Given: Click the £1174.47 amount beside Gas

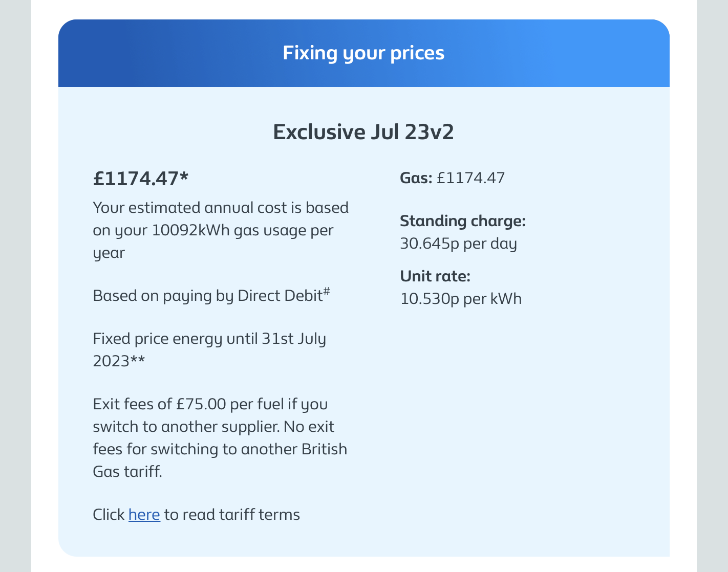Looking at the screenshot, I should 470,178.
